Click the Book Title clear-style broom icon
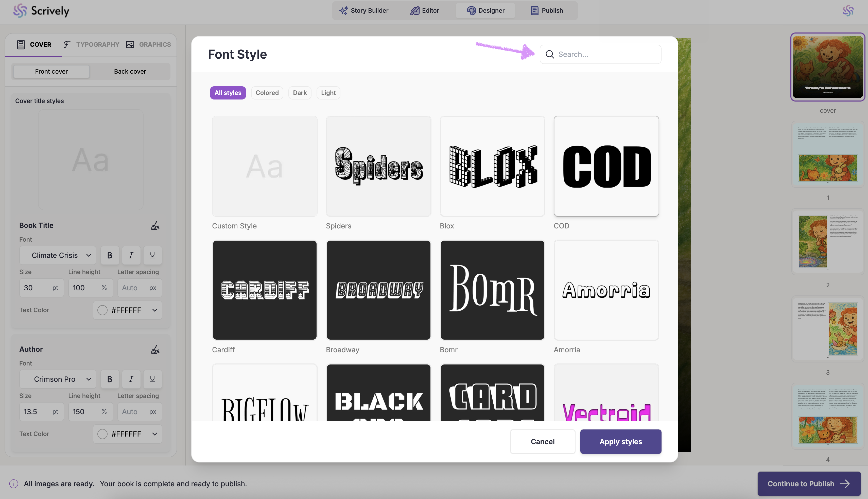Viewport: 868px width, 499px height. [155, 225]
